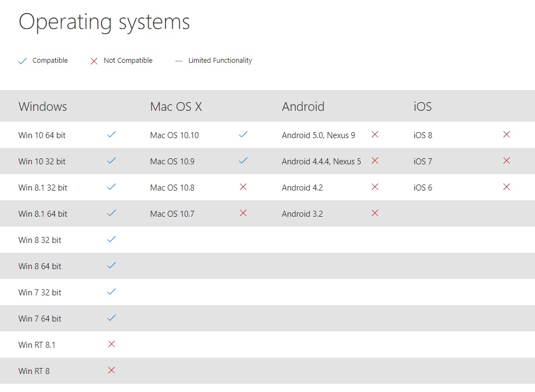
Task: Click the Mac OS 10.10 cell text
Action: [174, 135]
